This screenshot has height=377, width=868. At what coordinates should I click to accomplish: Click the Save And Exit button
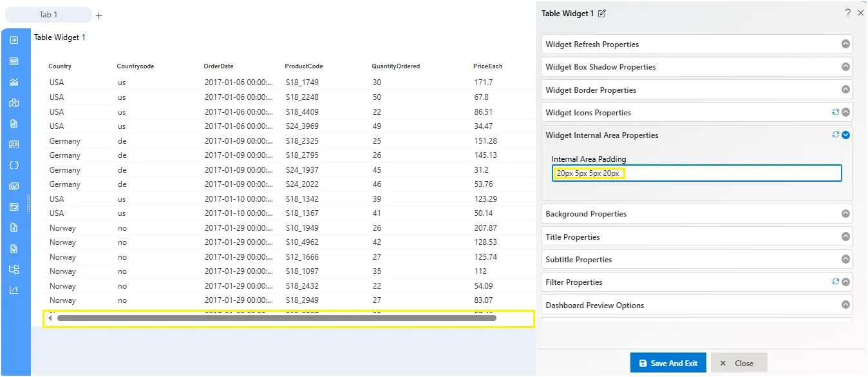(x=668, y=363)
